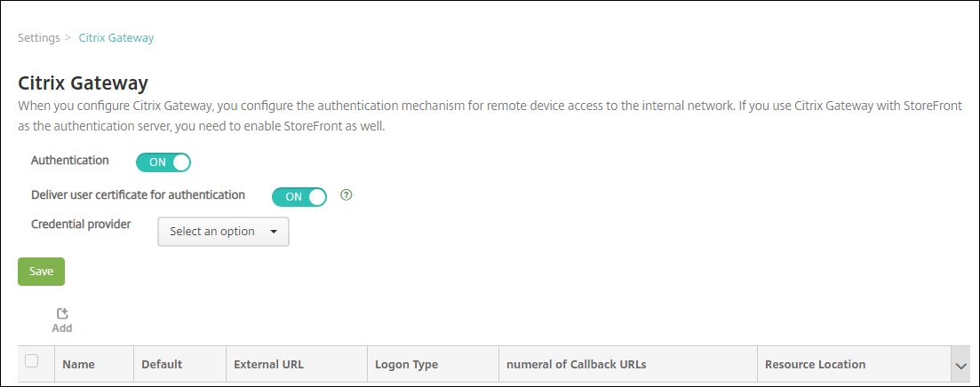
Task: Expand the column options chevron in table header
Action: (960, 365)
